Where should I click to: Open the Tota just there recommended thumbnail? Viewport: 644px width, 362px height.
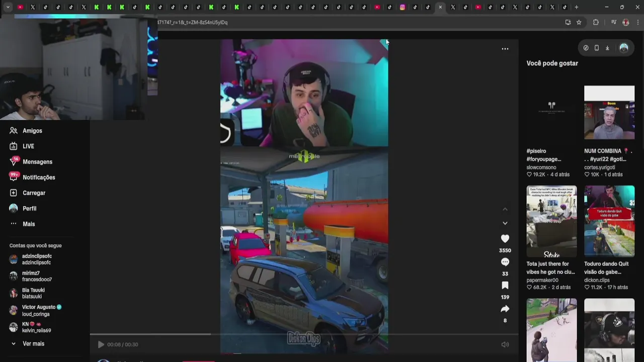[x=551, y=221]
